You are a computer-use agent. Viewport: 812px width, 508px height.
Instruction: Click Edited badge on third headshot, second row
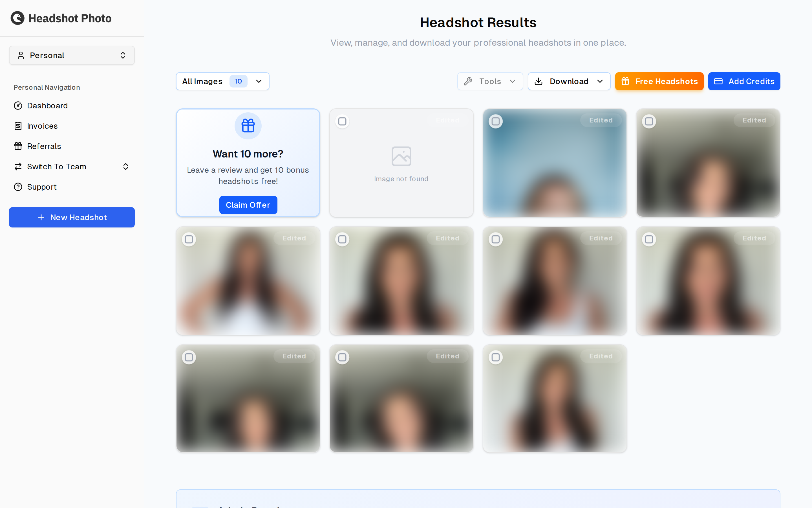point(601,238)
